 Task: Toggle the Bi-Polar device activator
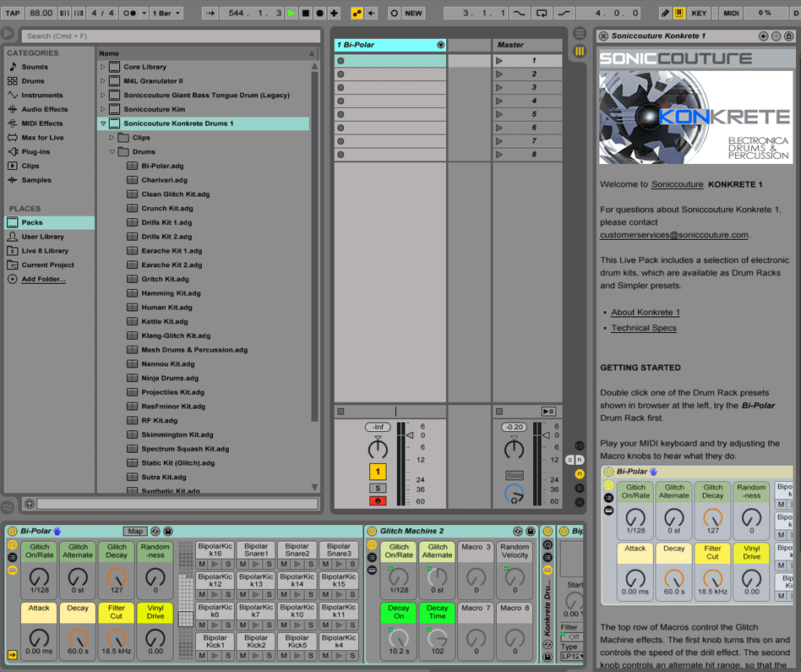(x=13, y=532)
